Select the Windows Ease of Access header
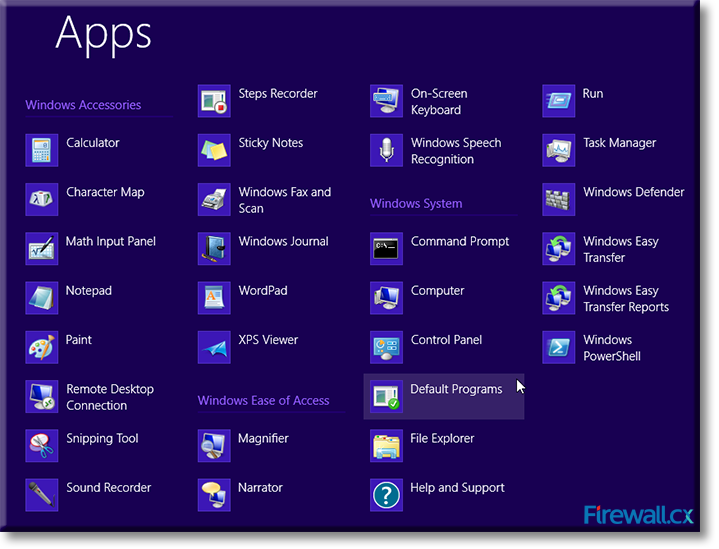Image resolution: width=719 pixels, height=549 pixels. pyautogui.click(x=263, y=401)
